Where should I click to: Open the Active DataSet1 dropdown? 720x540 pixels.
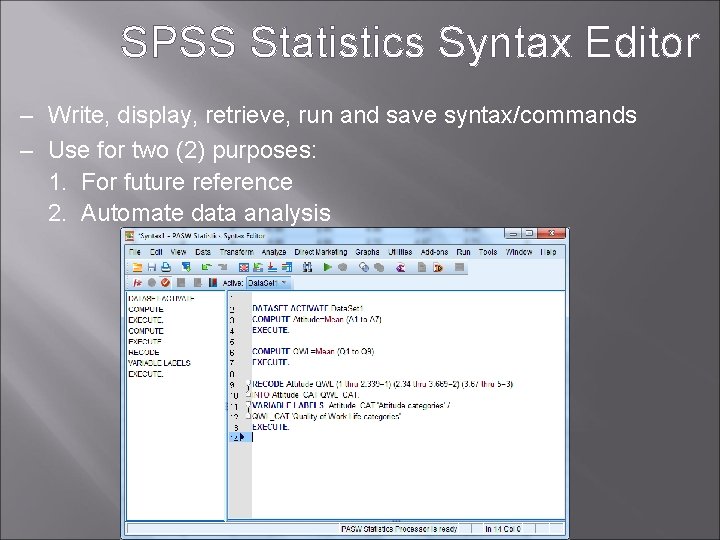[269, 283]
